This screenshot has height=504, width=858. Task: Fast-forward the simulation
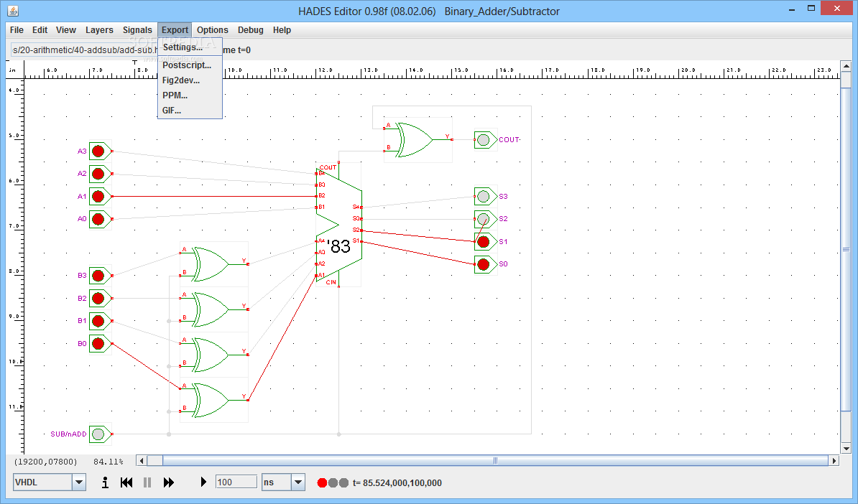tap(169, 482)
